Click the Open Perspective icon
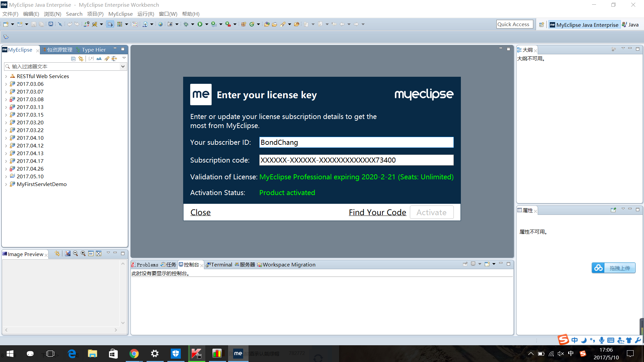The height and width of the screenshot is (362, 644). point(541,24)
